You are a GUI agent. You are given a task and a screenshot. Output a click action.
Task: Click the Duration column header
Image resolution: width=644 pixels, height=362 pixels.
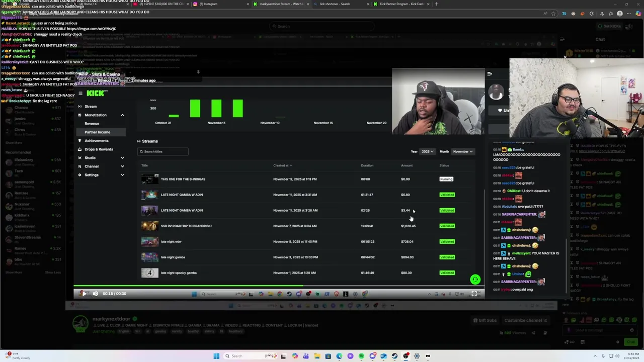point(367,165)
